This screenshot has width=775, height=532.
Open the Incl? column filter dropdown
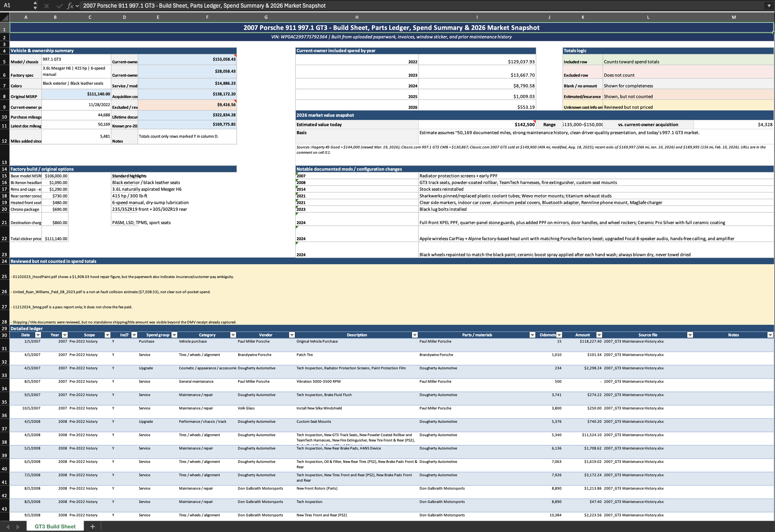(x=134, y=335)
